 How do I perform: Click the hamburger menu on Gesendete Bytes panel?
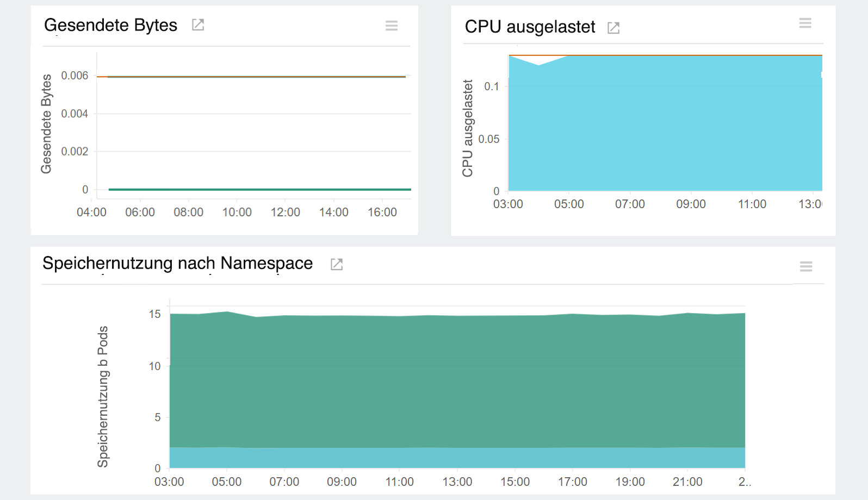(392, 26)
